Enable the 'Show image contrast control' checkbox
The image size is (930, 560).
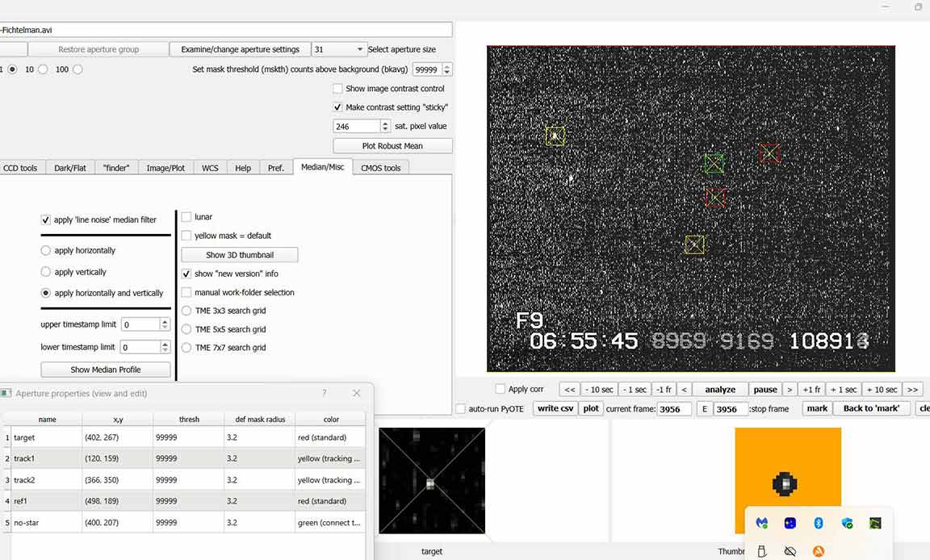338,89
